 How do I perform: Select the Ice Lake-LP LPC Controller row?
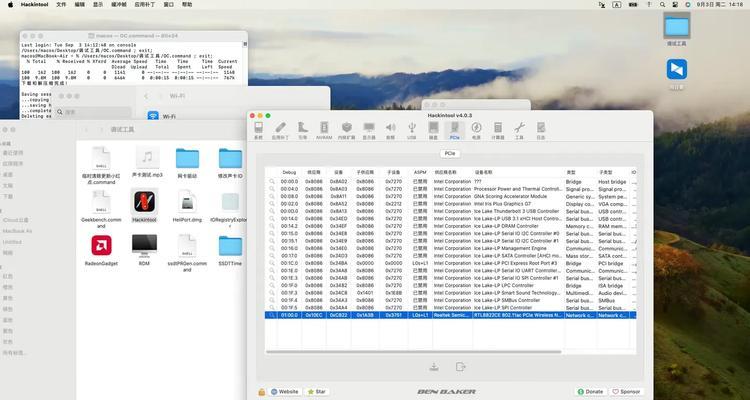(x=451, y=286)
